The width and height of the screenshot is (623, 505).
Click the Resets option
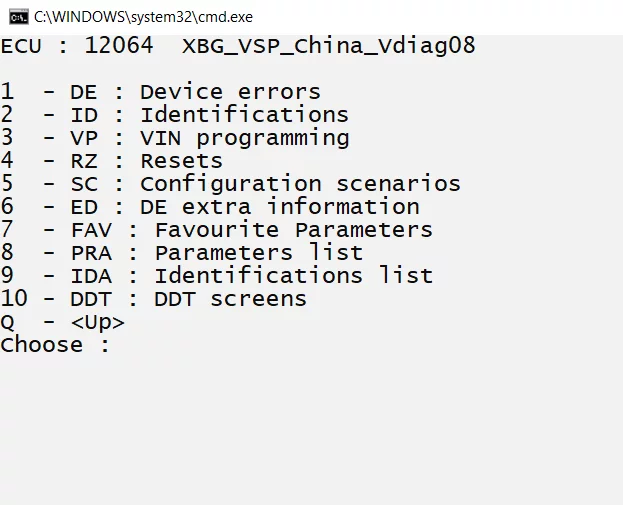pos(112,161)
